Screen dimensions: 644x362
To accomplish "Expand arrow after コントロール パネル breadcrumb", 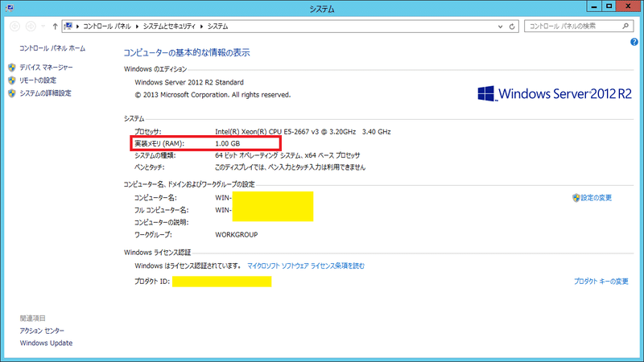I will pyautogui.click(x=137, y=27).
